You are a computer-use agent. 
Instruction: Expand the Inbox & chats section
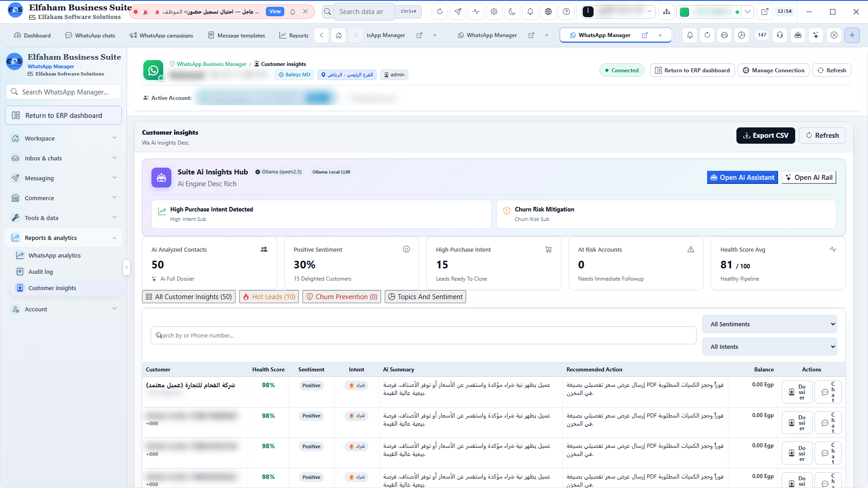click(x=64, y=158)
